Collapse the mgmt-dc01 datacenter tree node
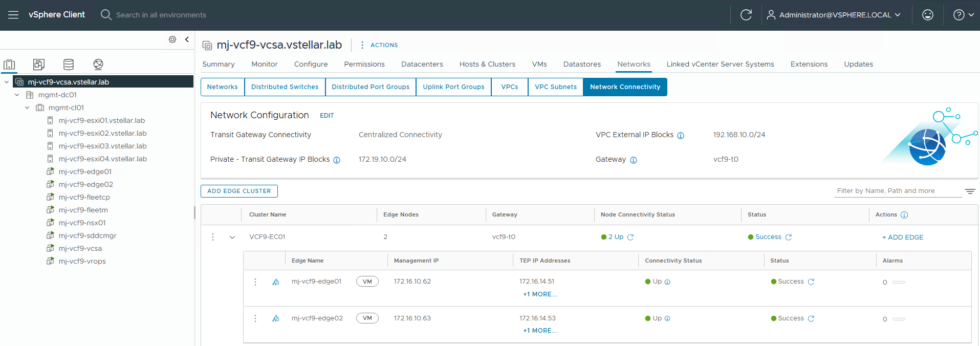The width and height of the screenshot is (980, 346). 17,95
